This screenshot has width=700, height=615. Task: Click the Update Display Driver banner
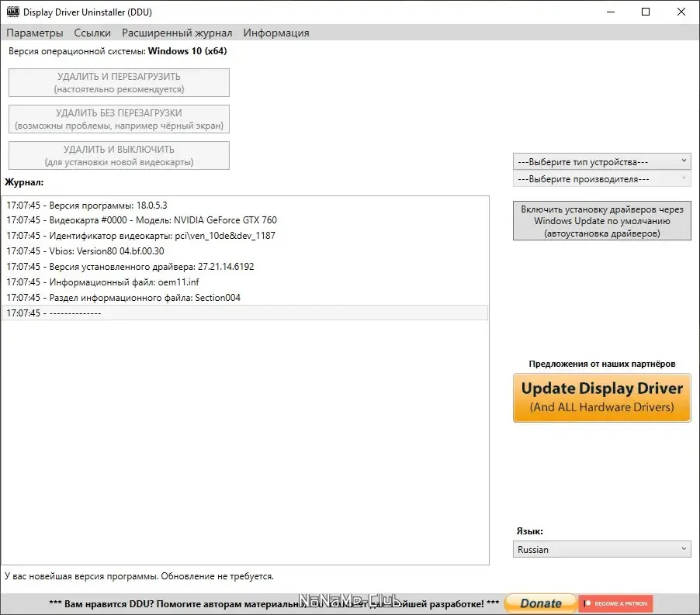pos(601,398)
